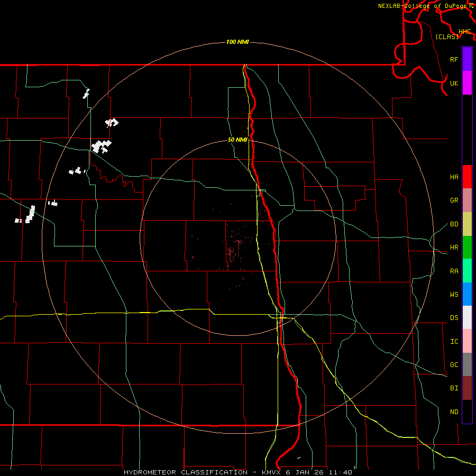Click the HA legend label
Viewport: 476px width, 476px height.
[454, 177]
